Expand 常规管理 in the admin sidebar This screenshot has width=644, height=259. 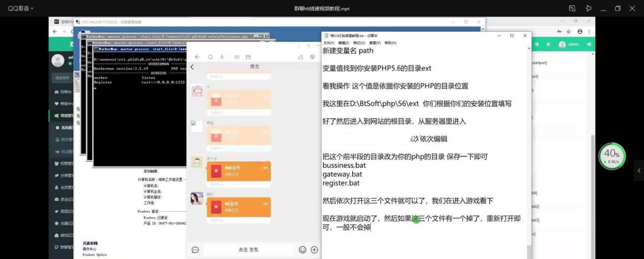point(62,116)
